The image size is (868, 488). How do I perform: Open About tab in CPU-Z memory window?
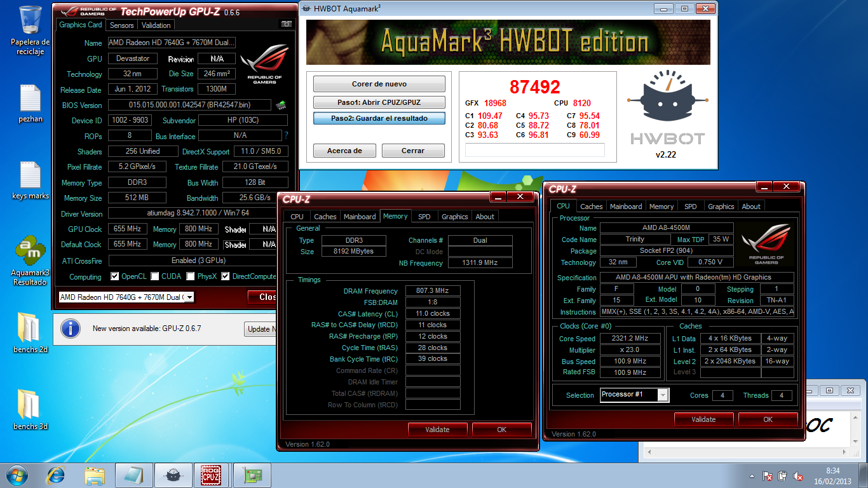pos(485,217)
